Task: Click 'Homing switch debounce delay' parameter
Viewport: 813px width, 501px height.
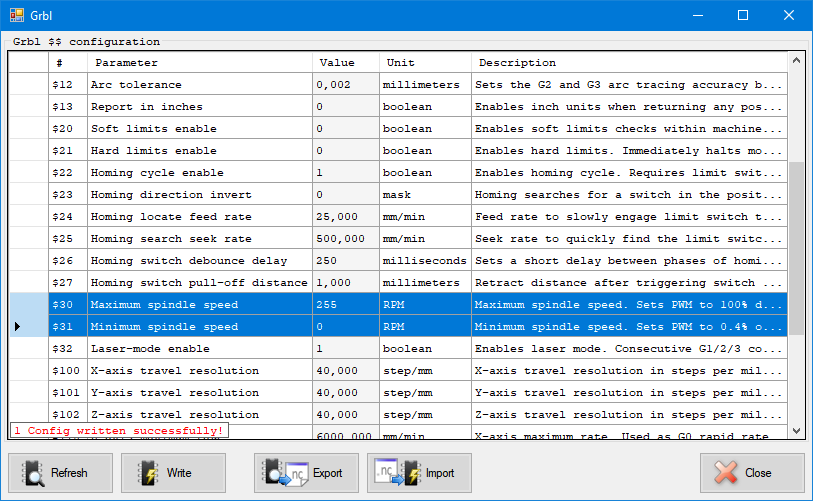Action: (x=189, y=261)
